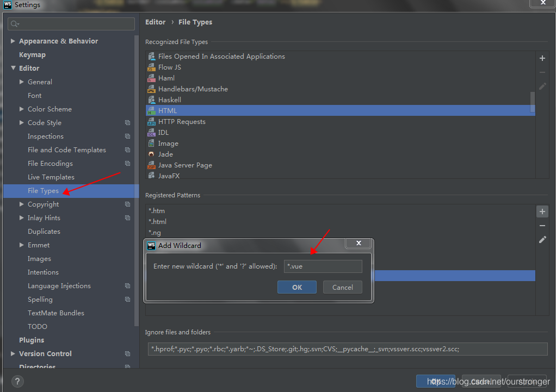The height and width of the screenshot is (392, 556).
Task: Click the remove file type minus icon
Action: 542,72
